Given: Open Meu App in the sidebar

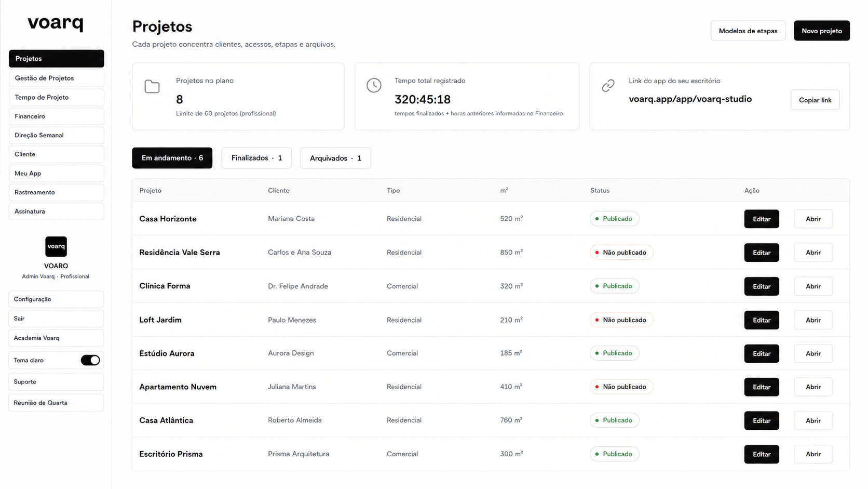Looking at the screenshot, I should pos(56,173).
